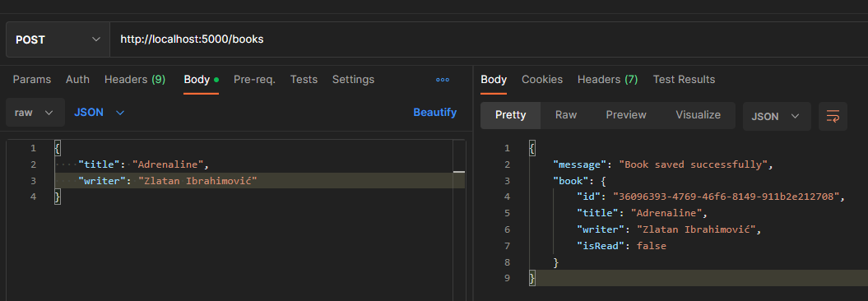Open the raw body type dropdown
The height and width of the screenshot is (301, 868).
35,113
